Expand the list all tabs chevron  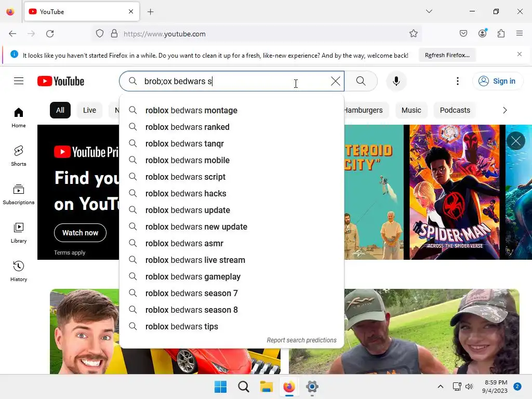[x=429, y=11]
